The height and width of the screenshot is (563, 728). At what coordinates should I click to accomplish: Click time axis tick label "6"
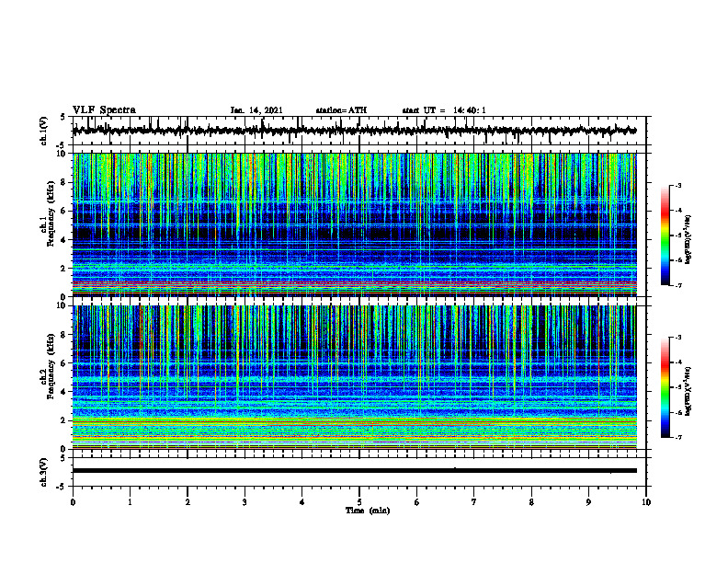(x=416, y=502)
